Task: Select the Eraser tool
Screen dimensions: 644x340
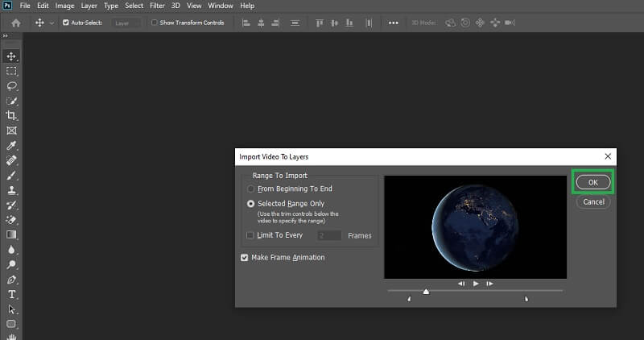Action: (x=11, y=220)
